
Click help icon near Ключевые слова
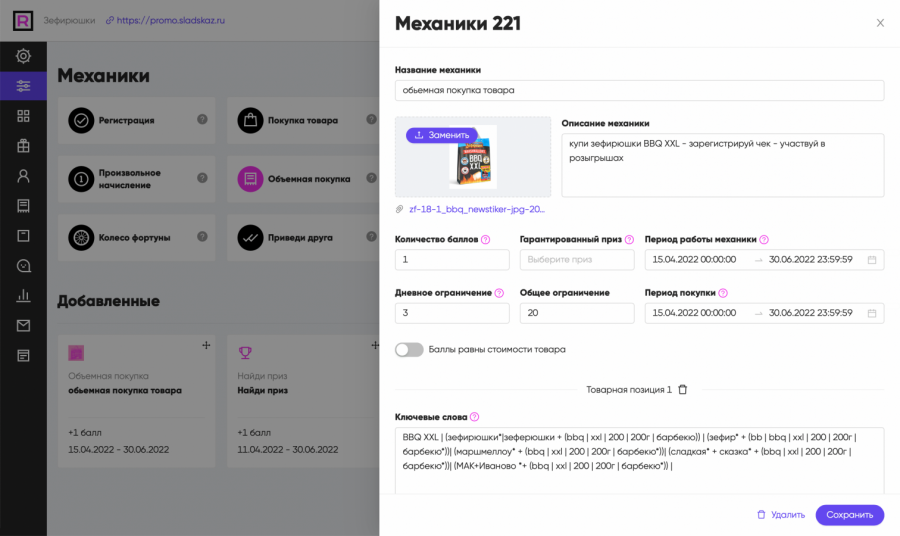[474, 417]
